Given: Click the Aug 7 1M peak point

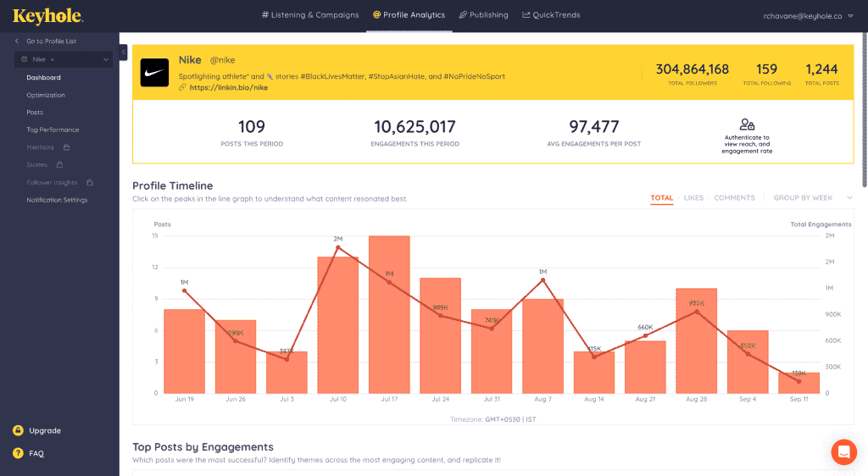Looking at the screenshot, I should coord(543,280).
